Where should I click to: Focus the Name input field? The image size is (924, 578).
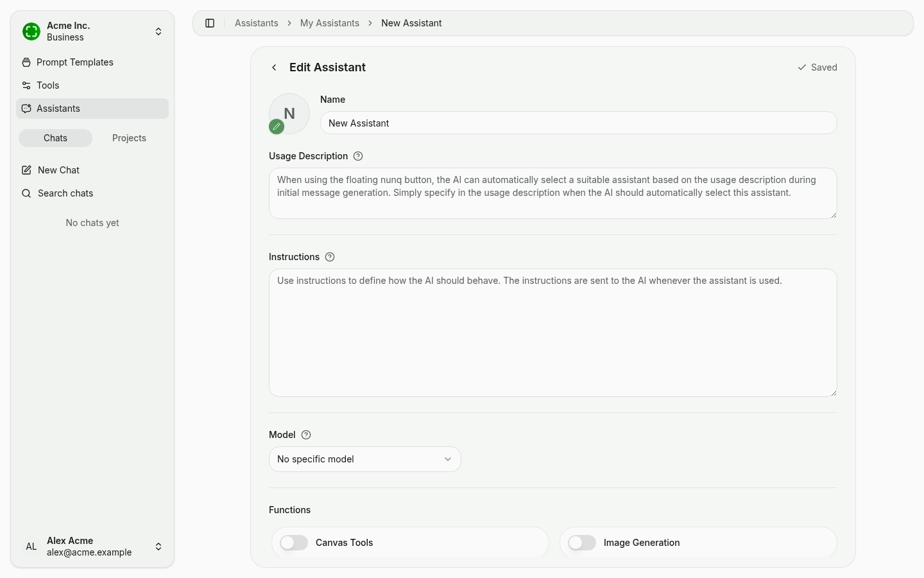click(x=579, y=123)
